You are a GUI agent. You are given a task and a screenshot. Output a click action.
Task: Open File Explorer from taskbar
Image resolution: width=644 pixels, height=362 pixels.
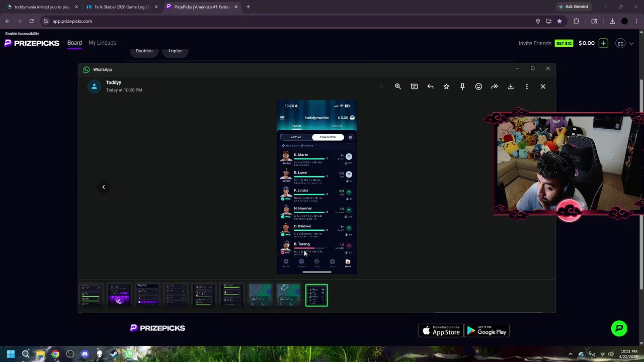click(x=40, y=354)
